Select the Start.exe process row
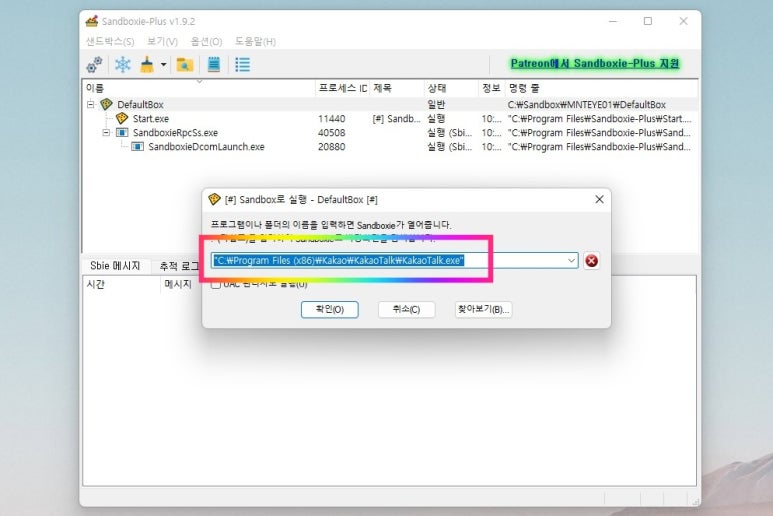Screen dimensions: 773x516 pyautogui.click(x=390, y=119)
